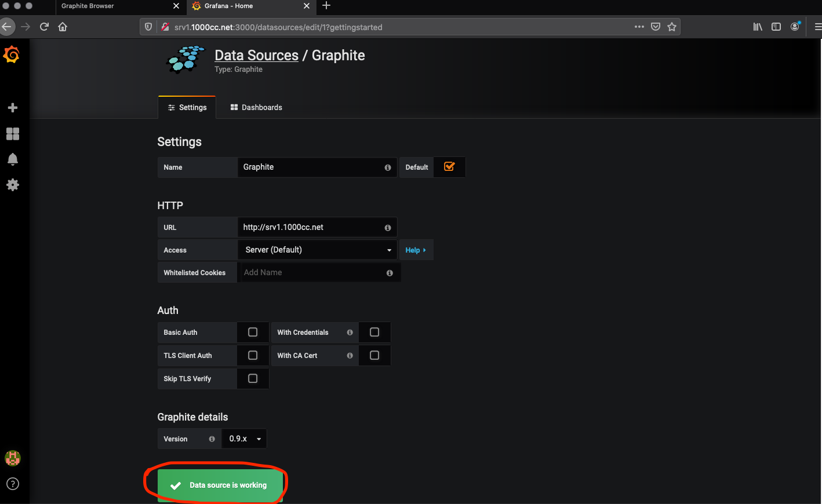The height and width of the screenshot is (504, 822).
Task: Toggle the Default data source checkbox
Action: pos(449,167)
